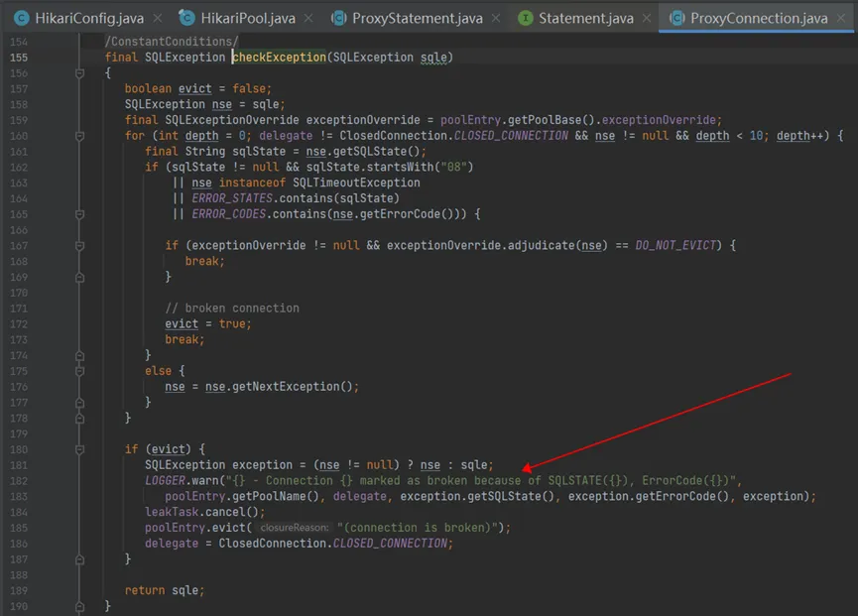
Task: Click the interface icon on Statement.java tab
Action: click(525, 19)
